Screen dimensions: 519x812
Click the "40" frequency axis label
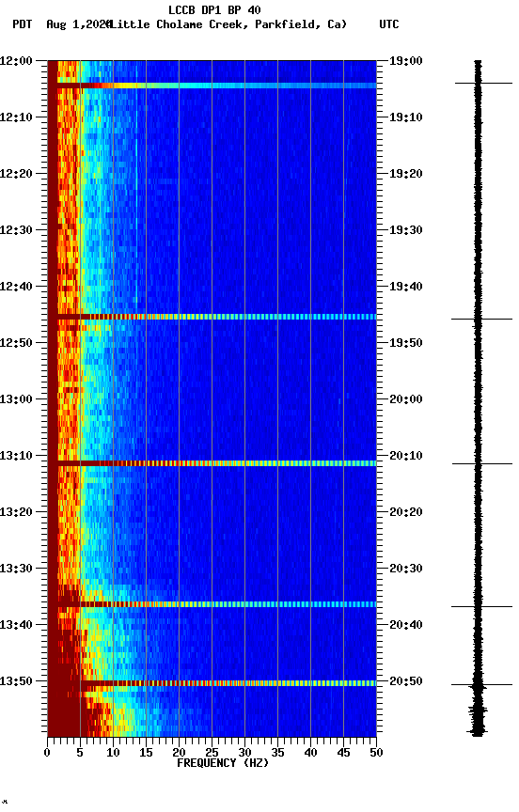[x=310, y=753]
